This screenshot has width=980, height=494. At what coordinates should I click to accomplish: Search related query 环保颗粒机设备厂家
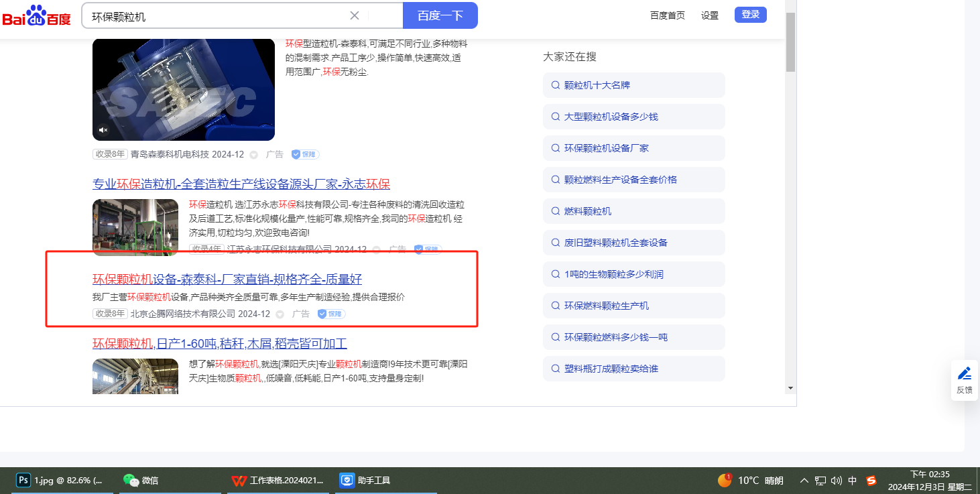tap(634, 148)
